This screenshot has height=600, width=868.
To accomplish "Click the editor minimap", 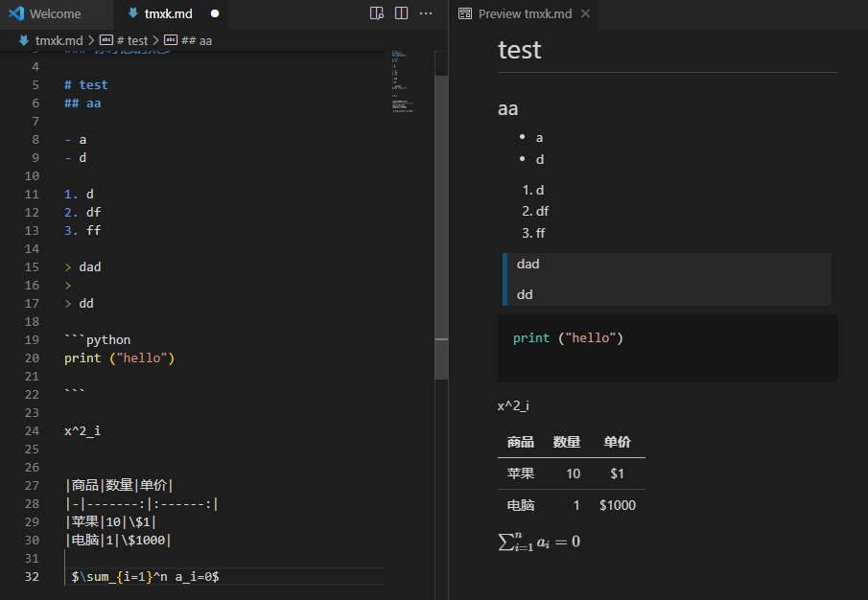I will 403,81.
